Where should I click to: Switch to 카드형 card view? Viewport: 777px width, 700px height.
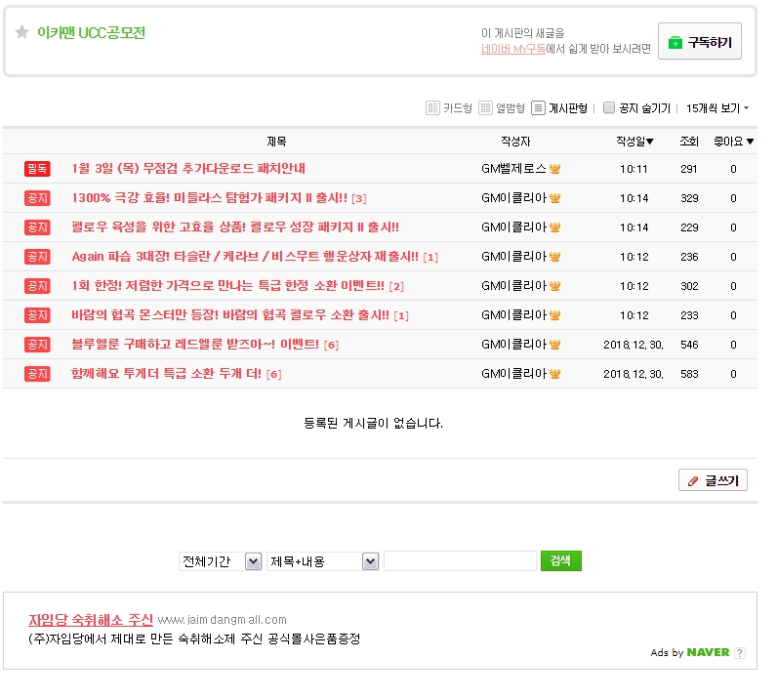(x=448, y=108)
